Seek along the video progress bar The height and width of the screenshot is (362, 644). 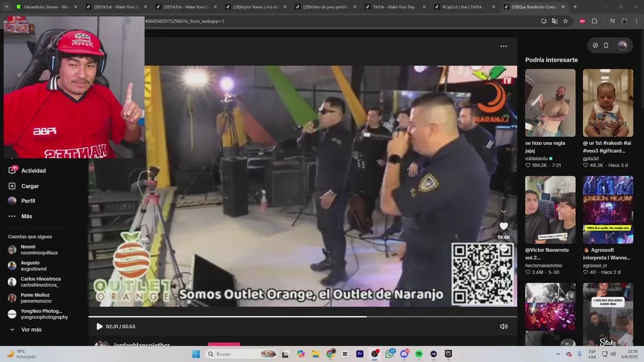pyautogui.click(x=303, y=317)
